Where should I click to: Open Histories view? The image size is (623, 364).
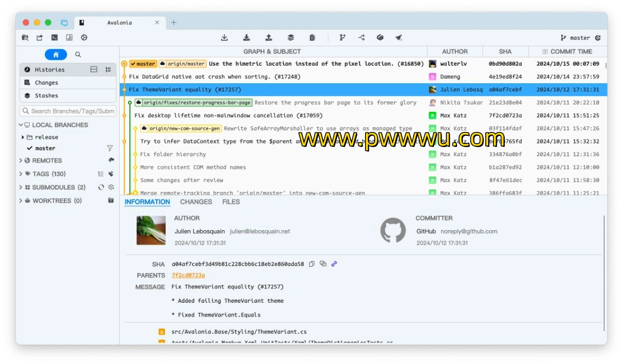pyautogui.click(x=68, y=70)
